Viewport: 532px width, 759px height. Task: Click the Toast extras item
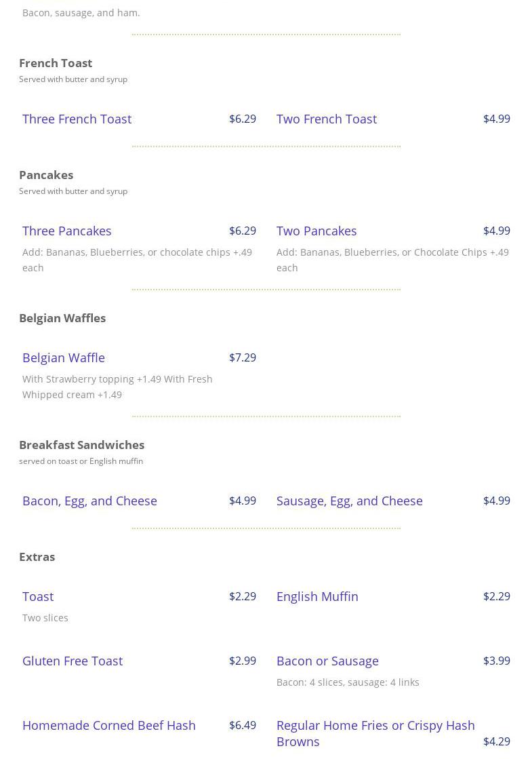[x=38, y=596]
